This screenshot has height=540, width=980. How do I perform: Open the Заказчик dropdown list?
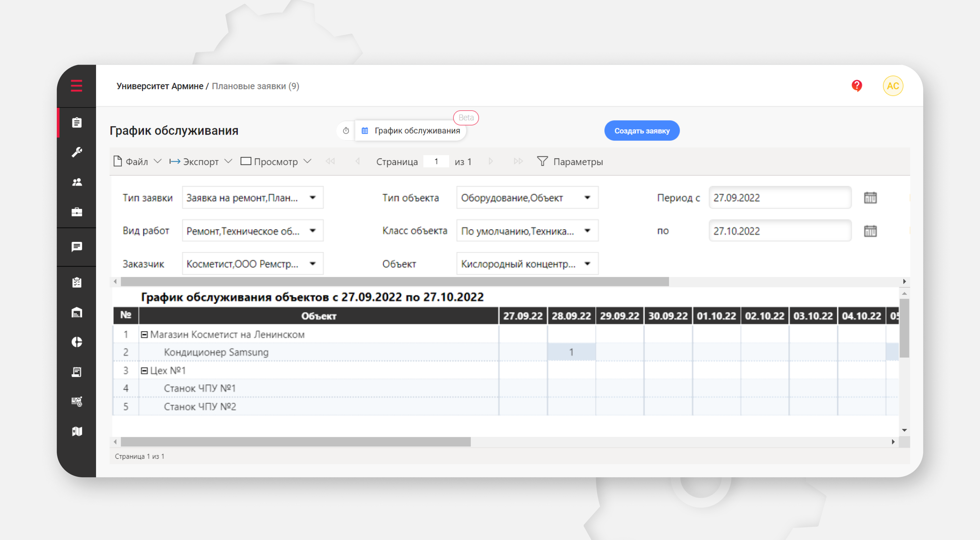(312, 264)
